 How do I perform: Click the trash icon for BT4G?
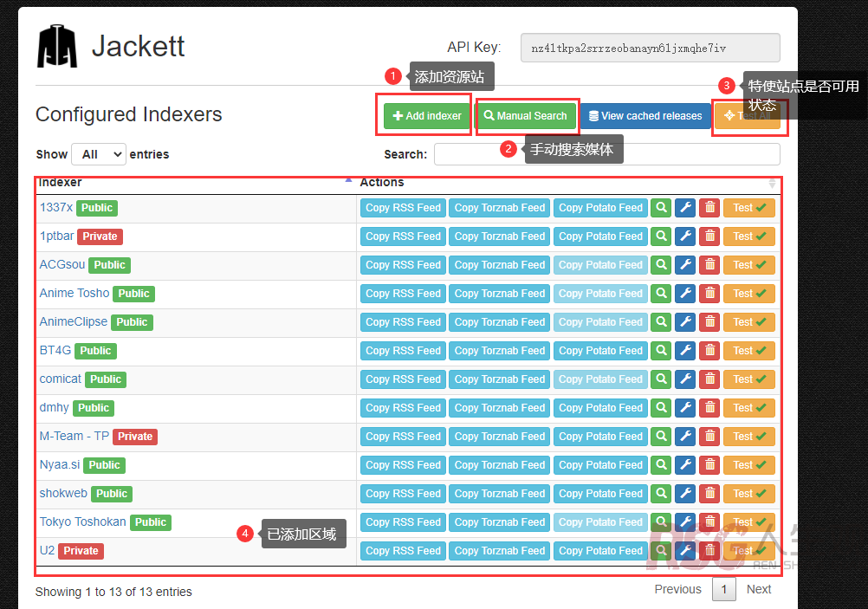tap(709, 351)
